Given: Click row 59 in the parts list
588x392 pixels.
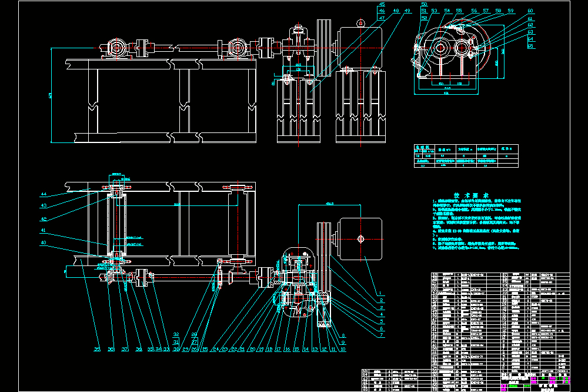Looking at the screenshot, I should click(467, 274).
